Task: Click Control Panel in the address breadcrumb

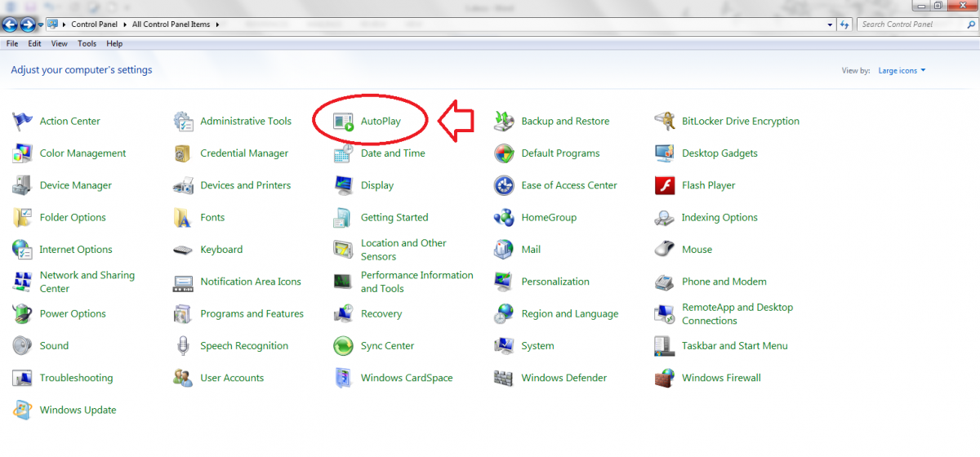Action: click(96, 24)
